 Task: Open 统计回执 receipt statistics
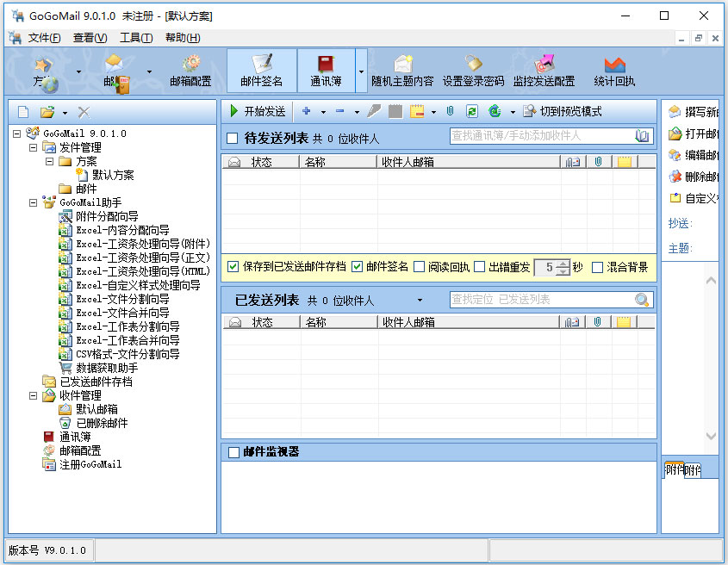click(x=614, y=70)
